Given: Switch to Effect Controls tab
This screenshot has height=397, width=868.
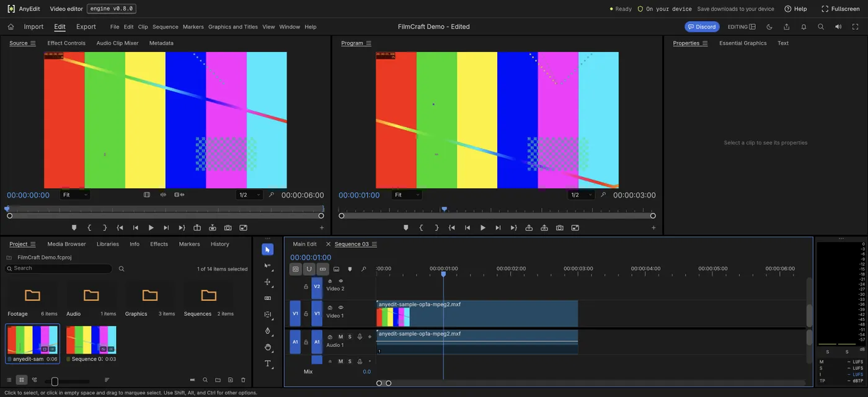Looking at the screenshot, I should coord(66,43).
